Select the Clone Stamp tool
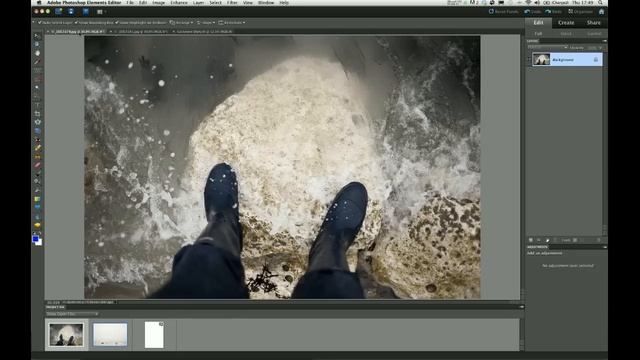This screenshot has width=640, height=360. point(37,157)
